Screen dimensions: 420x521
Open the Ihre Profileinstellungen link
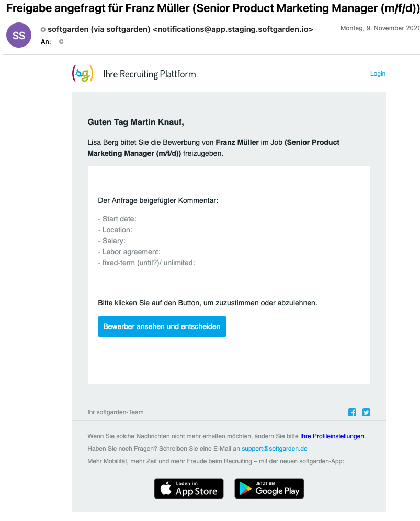pos(332,436)
